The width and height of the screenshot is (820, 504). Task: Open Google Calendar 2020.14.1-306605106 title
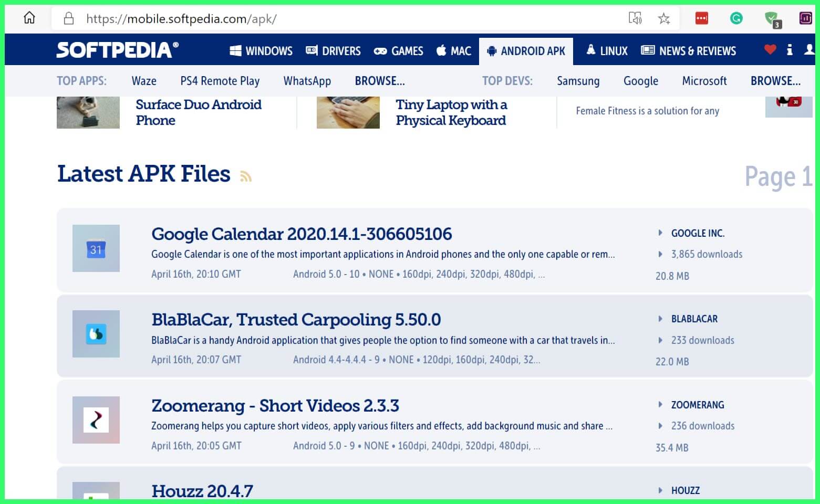[x=302, y=234]
